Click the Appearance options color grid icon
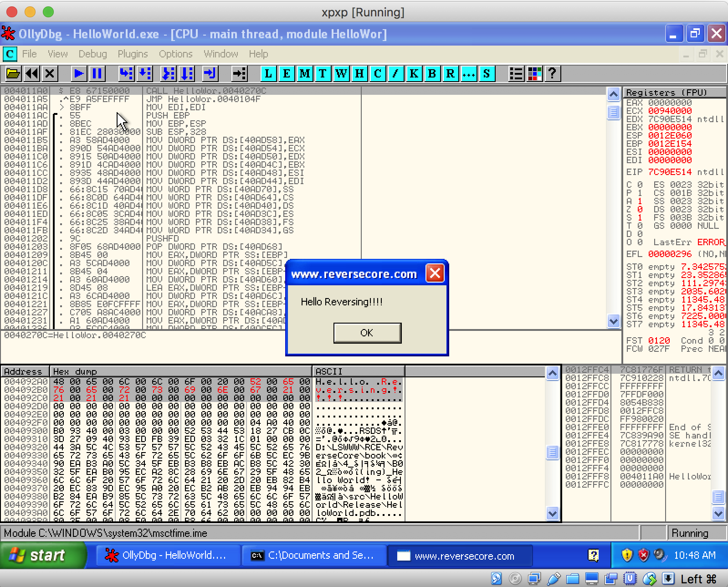Viewport: 728px width, 587px height. tap(534, 73)
